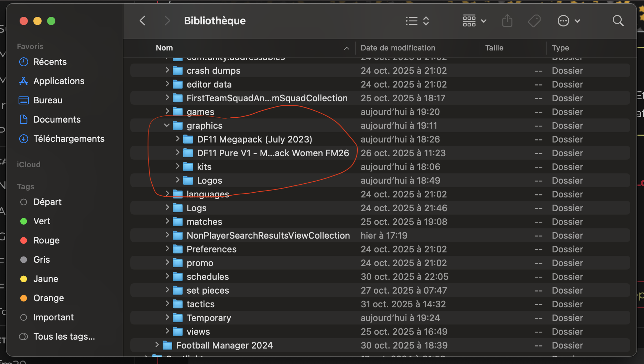
Task: Open the group-by grid dropdown
Action: (x=474, y=21)
